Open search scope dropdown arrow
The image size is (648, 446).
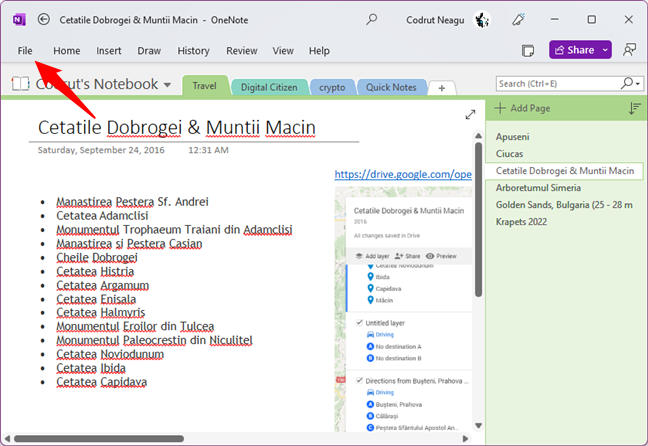click(x=636, y=84)
